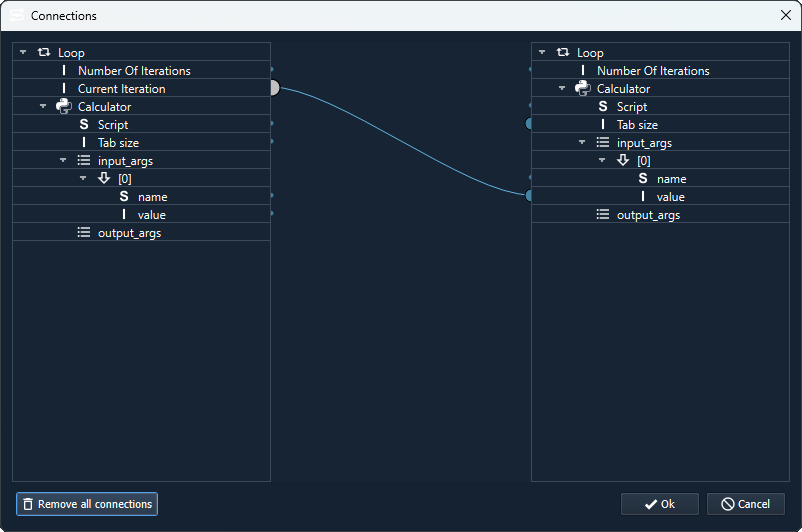This screenshot has height=532, width=802.
Task: Select left Script row
Action: click(141, 124)
